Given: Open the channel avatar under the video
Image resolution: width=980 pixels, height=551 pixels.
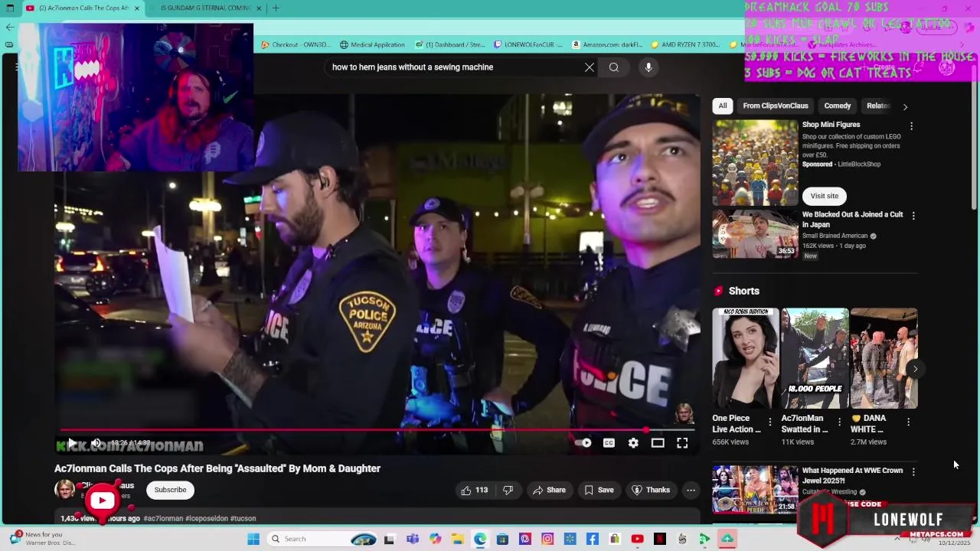Looking at the screenshot, I should coord(64,489).
